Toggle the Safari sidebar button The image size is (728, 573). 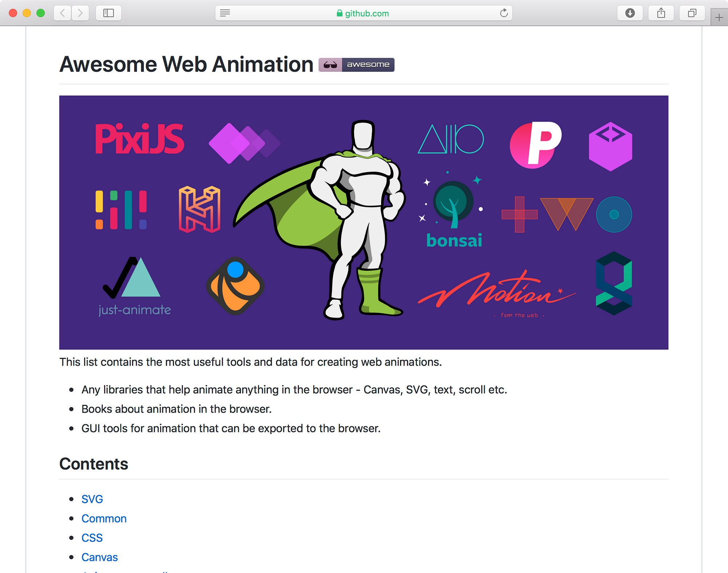(108, 13)
